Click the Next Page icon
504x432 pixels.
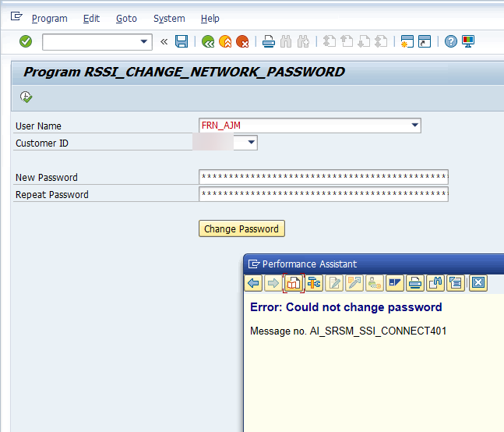click(x=364, y=41)
